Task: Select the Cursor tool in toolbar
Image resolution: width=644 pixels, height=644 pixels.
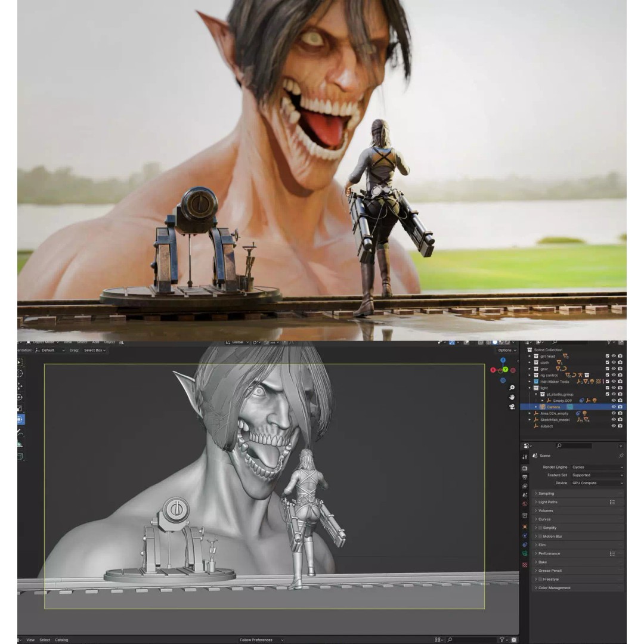Action: click(x=20, y=373)
